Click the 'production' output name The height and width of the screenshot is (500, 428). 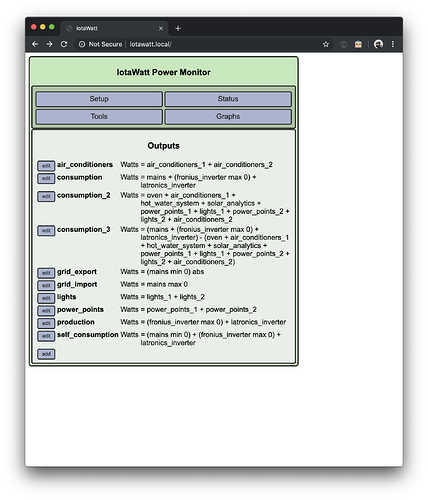click(76, 322)
